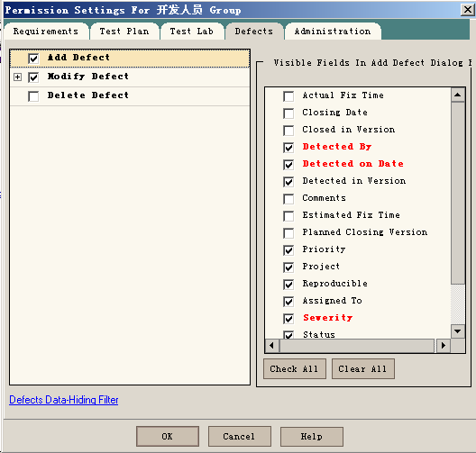Enable Closed in Version field checkbox
476x453 pixels.
(288, 131)
